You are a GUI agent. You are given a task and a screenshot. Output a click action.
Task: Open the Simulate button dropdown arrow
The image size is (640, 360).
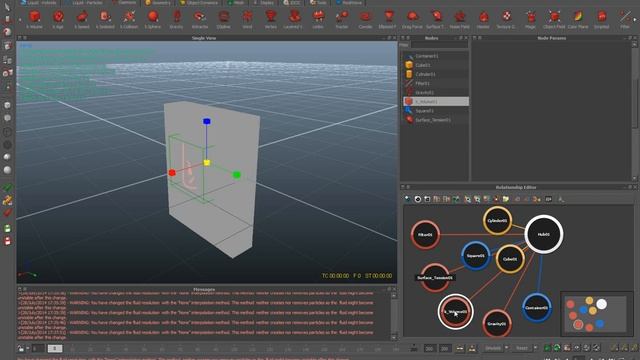pyautogui.click(x=507, y=348)
